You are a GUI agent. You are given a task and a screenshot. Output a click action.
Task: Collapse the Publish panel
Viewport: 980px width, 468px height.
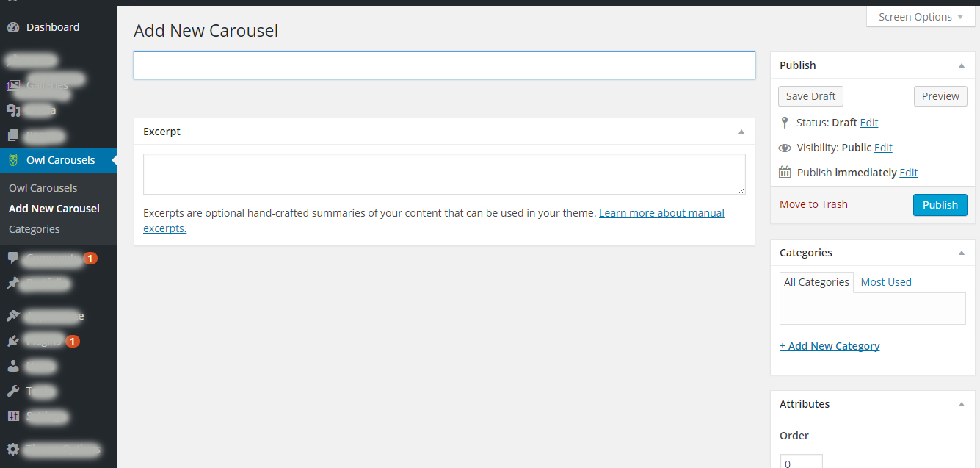[962, 65]
